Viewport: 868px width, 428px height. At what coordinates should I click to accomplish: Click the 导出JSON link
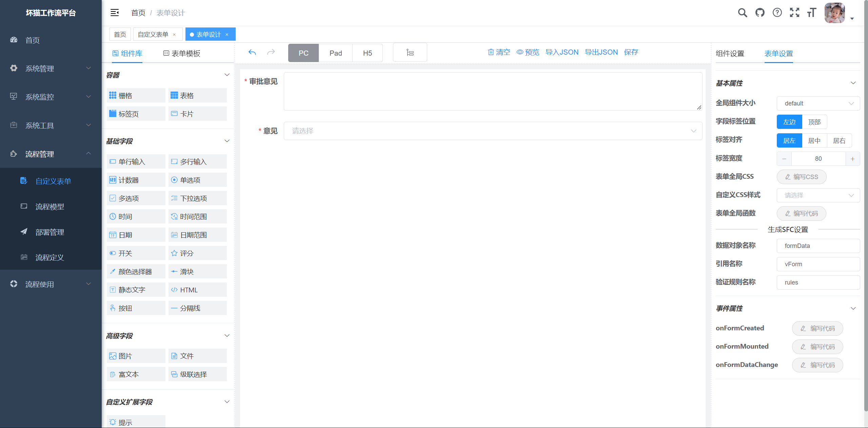click(x=601, y=52)
